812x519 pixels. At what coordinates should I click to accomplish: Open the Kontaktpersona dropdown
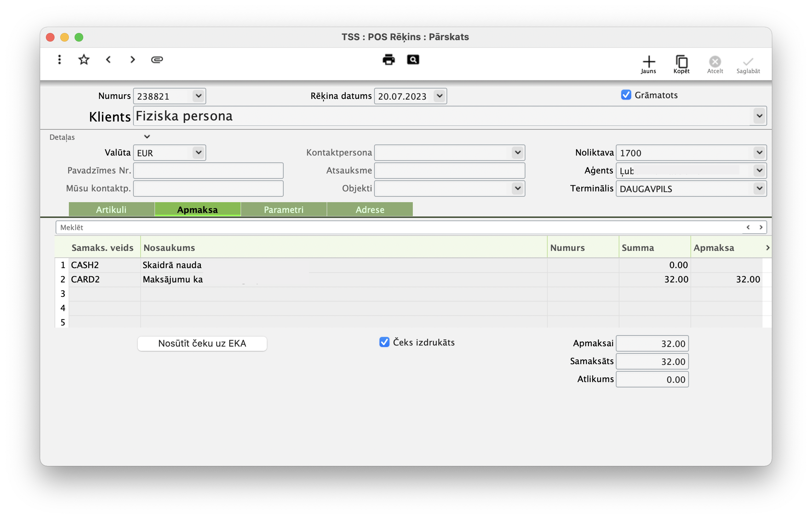pos(518,153)
